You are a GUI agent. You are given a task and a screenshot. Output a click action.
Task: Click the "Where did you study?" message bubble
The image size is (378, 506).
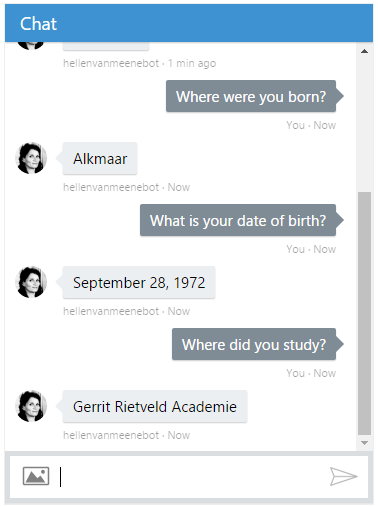[254, 344]
